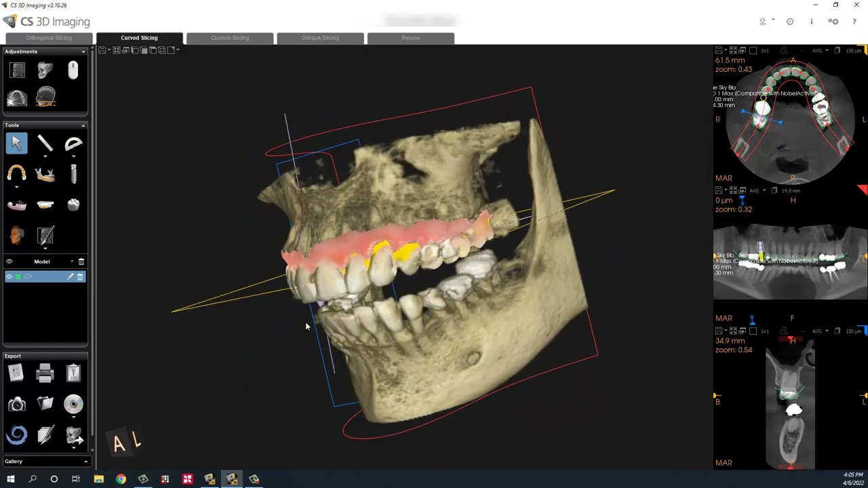The height and width of the screenshot is (488, 868).
Task: Delete the highlighted model row
Action: [80, 277]
